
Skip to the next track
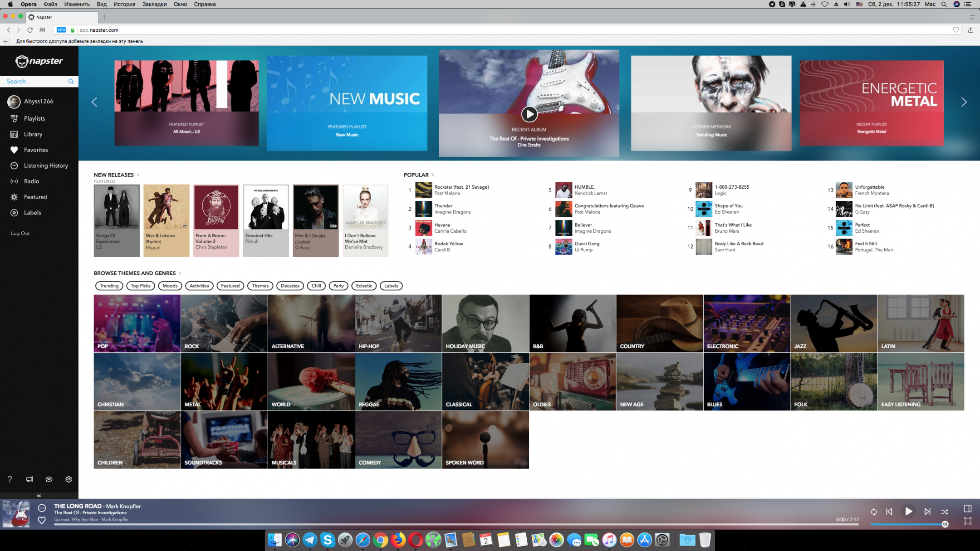click(927, 511)
